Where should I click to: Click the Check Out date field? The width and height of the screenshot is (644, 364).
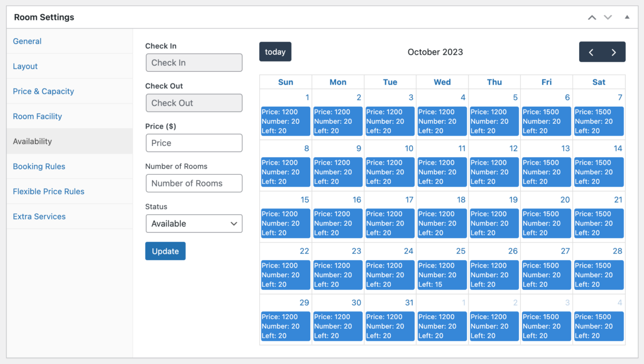click(194, 103)
